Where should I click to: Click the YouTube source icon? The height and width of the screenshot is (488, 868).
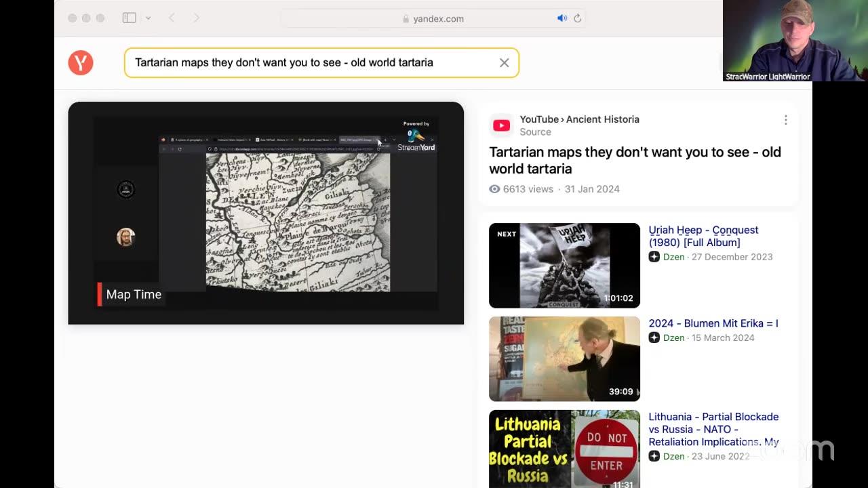501,125
